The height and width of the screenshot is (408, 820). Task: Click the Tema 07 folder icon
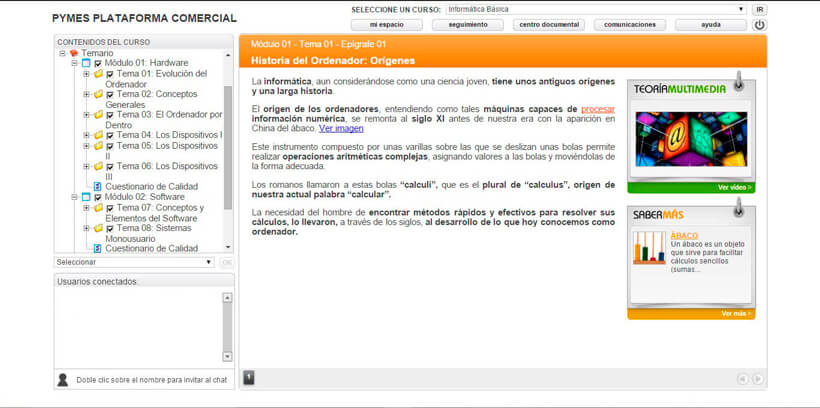(x=98, y=208)
